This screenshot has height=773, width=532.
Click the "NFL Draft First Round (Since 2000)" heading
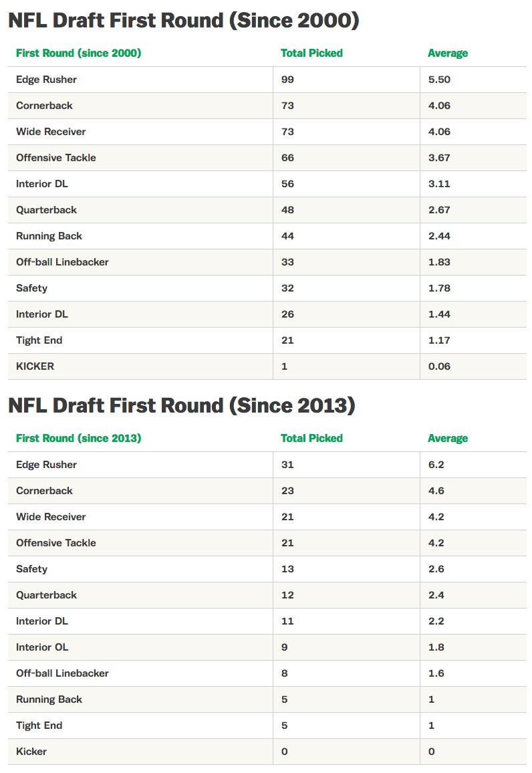183,20
